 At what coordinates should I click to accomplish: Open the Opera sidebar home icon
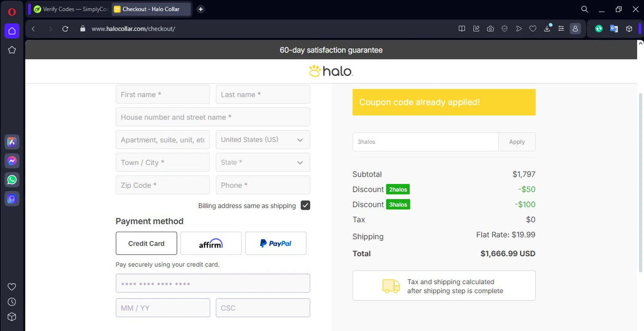(12, 31)
